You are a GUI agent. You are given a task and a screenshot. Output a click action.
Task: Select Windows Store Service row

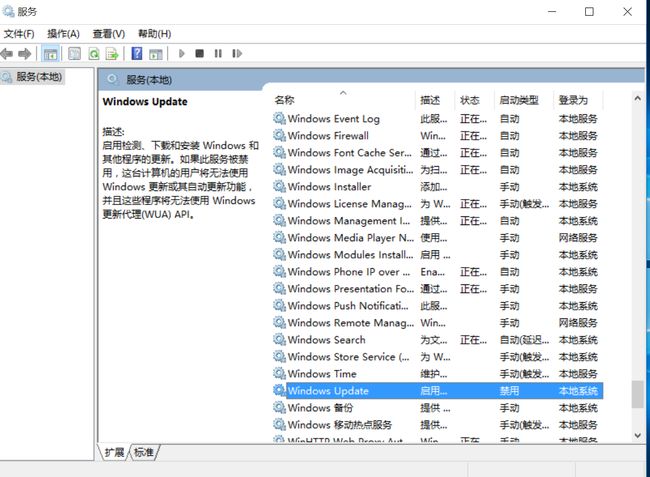tap(438, 356)
